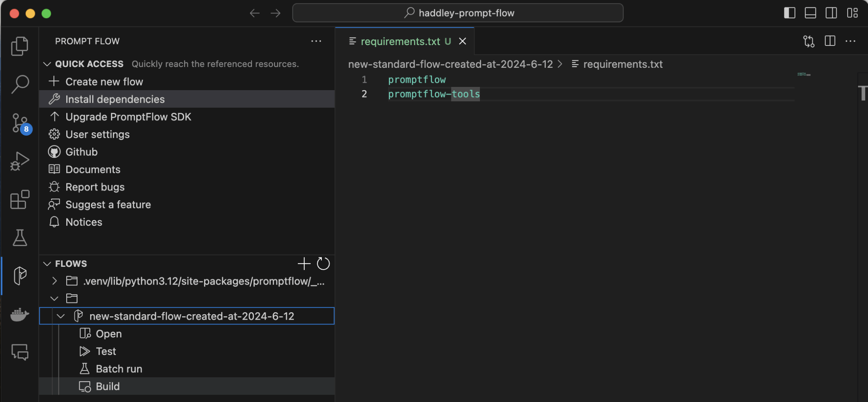Open Prompt Flow panel more actions menu

[316, 41]
